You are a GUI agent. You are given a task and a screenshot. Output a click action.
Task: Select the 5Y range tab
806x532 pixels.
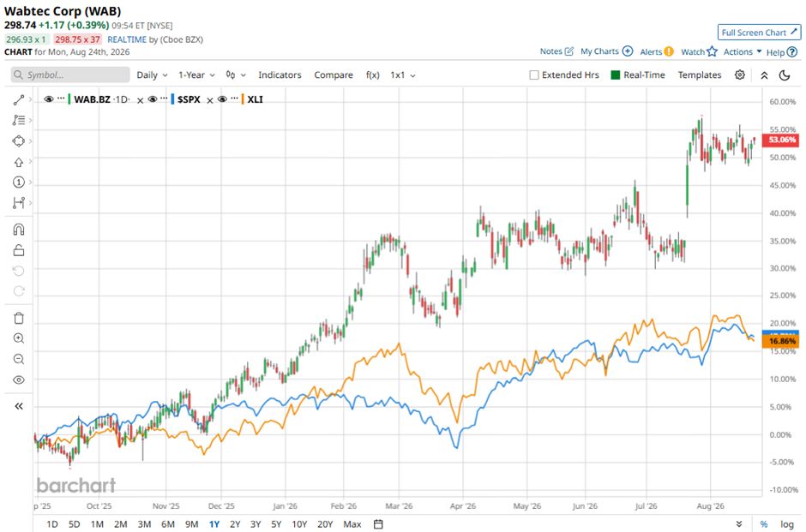coord(277,524)
